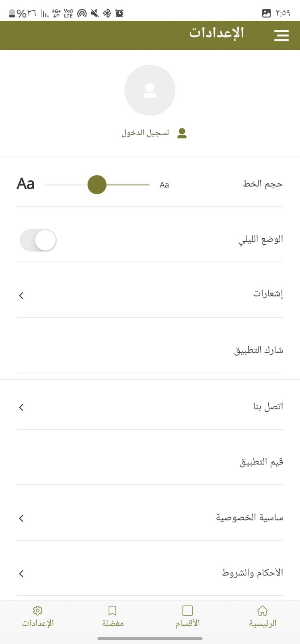The height and width of the screenshot is (644, 300).
Task: Toggle the الوضع الليلي night mode switch
Action: (38, 240)
